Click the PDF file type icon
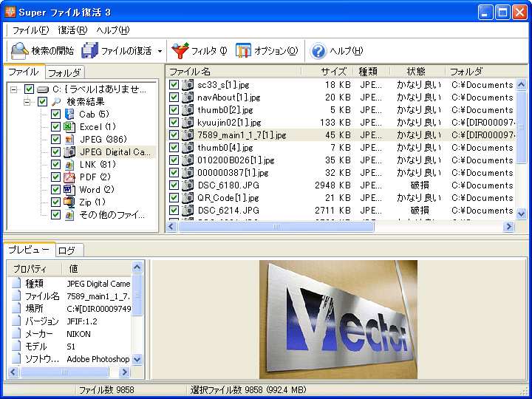Viewport: 532px width, 399px height. pos(69,177)
